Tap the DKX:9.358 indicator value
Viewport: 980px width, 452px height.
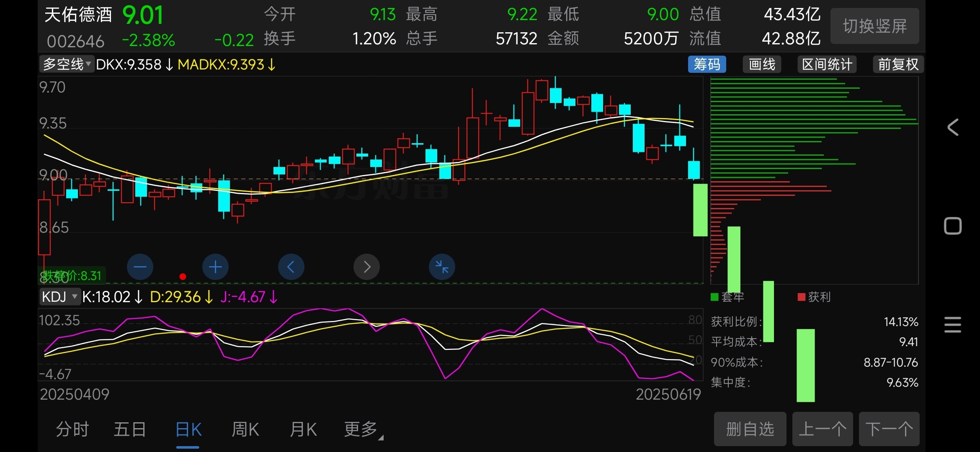pos(129,64)
